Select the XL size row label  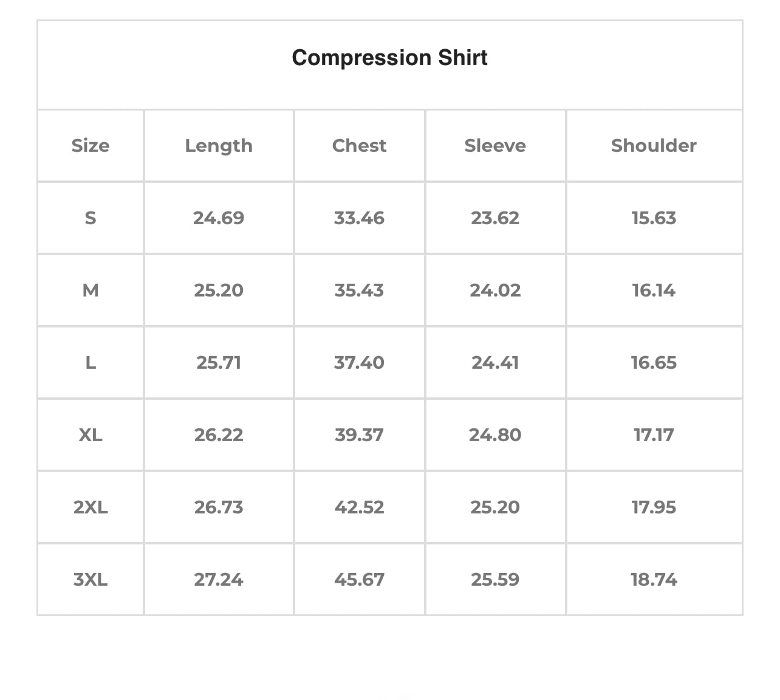[91, 435]
